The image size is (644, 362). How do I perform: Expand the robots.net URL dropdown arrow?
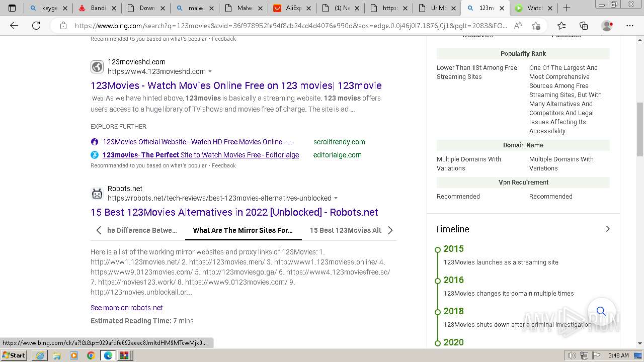click(336, 198)
